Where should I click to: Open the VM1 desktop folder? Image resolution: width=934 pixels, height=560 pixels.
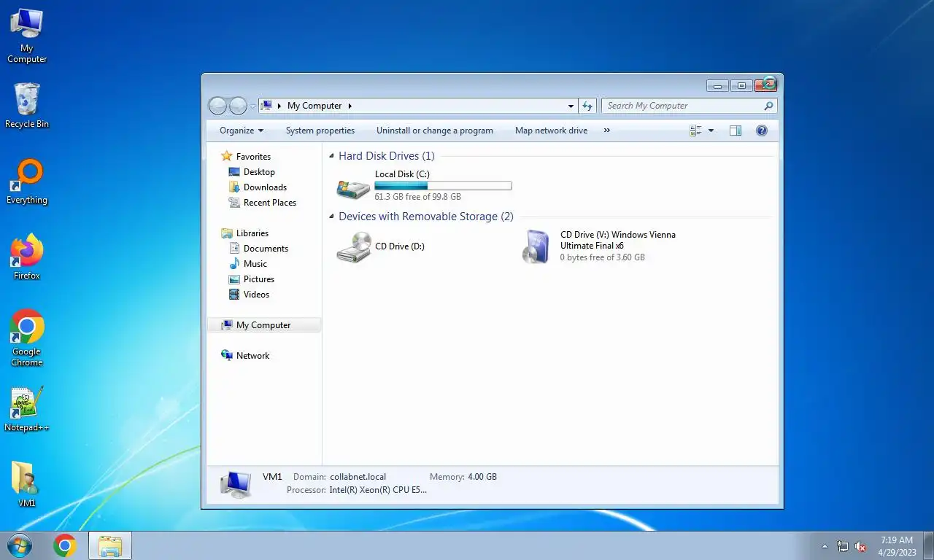(x=27, y=485)
